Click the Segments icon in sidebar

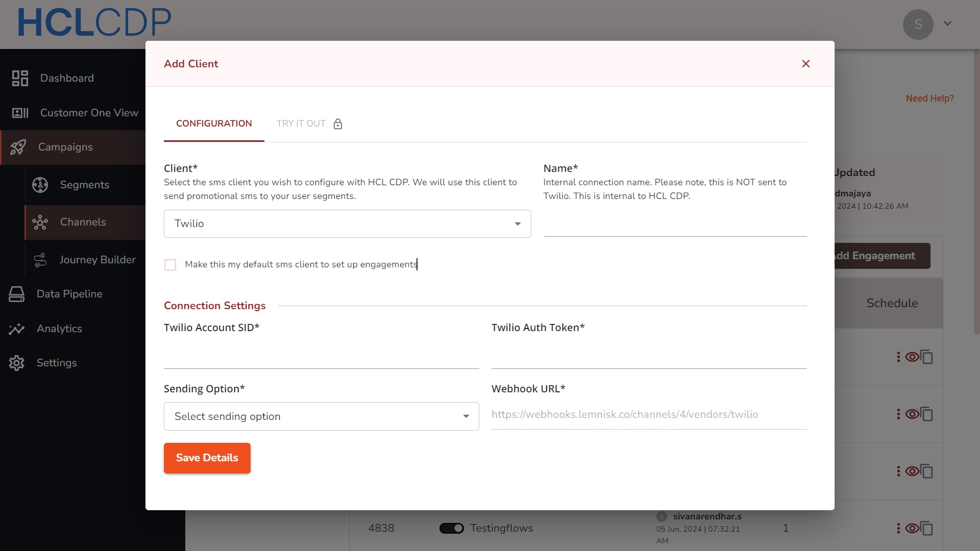(40, 185)
